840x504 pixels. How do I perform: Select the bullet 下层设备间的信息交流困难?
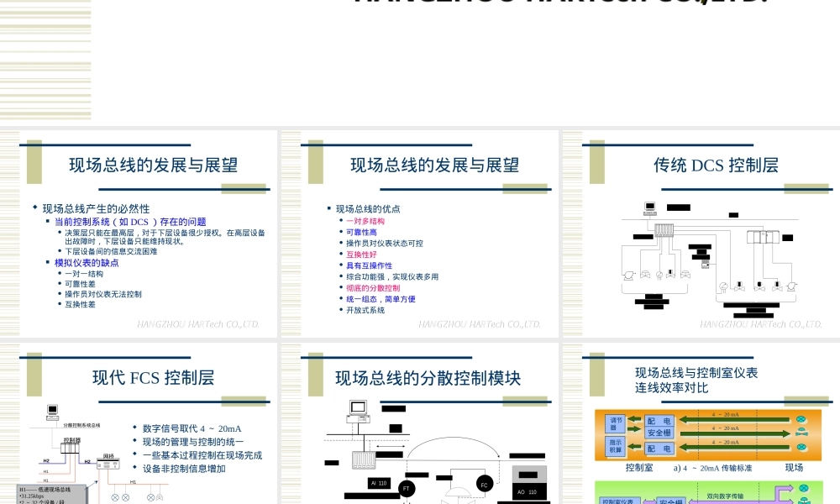[111, 251]
